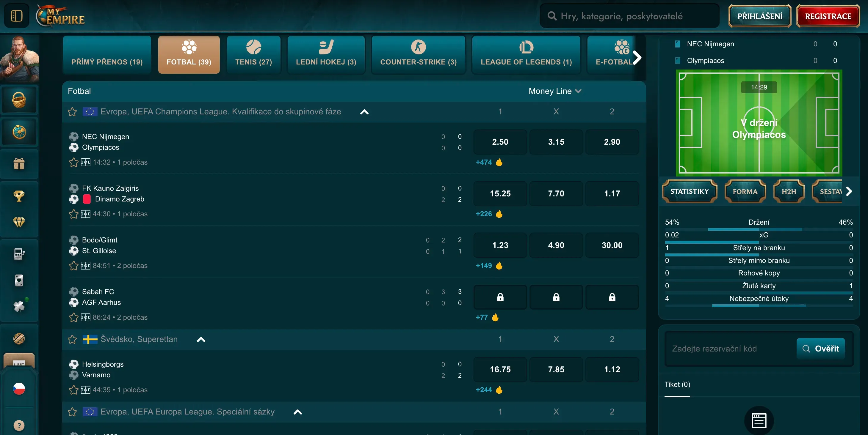Open the diamond VIP icon in the sidebar
868x435 pixels.
(x=19, y=222)
